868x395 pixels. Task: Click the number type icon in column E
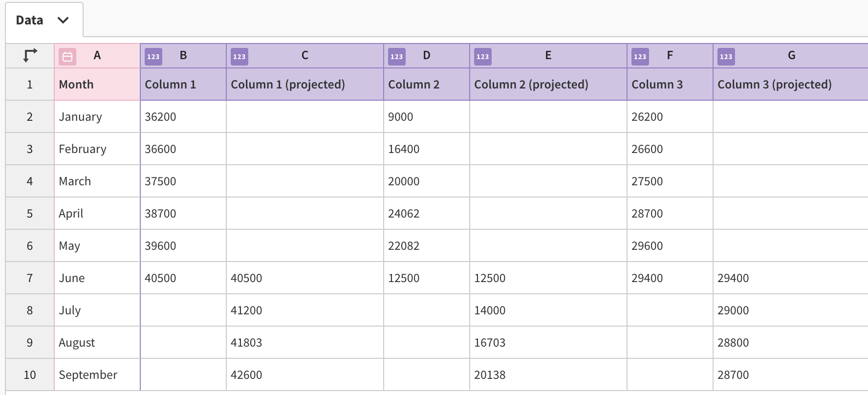click(483, 57)
